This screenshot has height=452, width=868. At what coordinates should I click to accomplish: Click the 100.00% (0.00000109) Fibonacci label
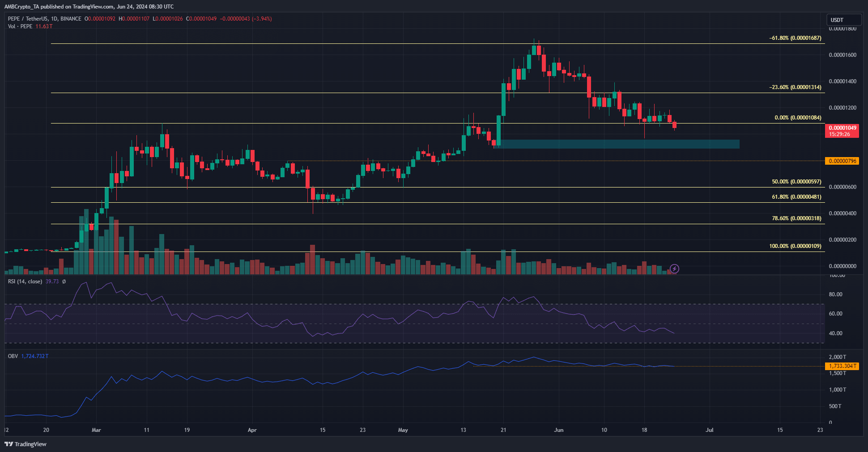pyautogui.click(x=795, y=246)
